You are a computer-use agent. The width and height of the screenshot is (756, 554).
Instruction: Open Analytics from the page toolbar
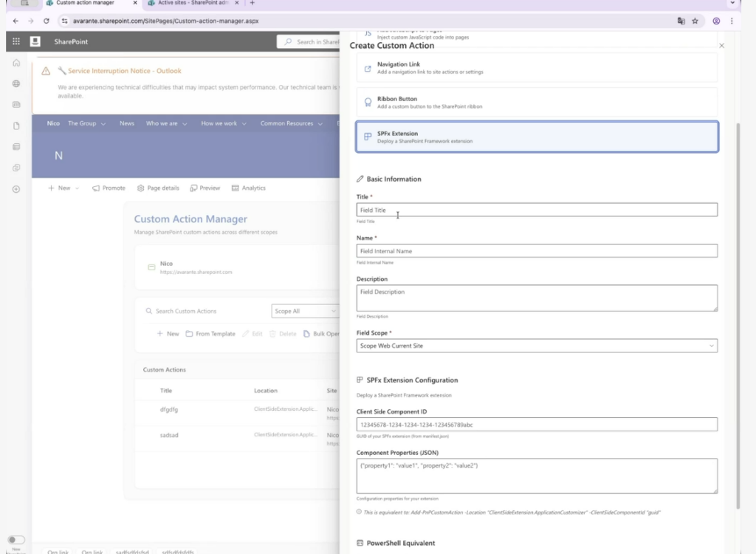click(x=248, y=188)
